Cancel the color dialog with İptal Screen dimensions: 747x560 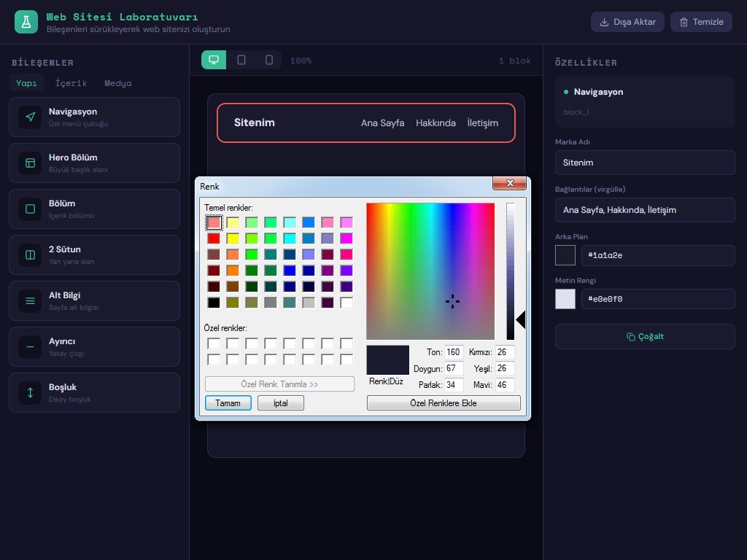coord(280,403)
